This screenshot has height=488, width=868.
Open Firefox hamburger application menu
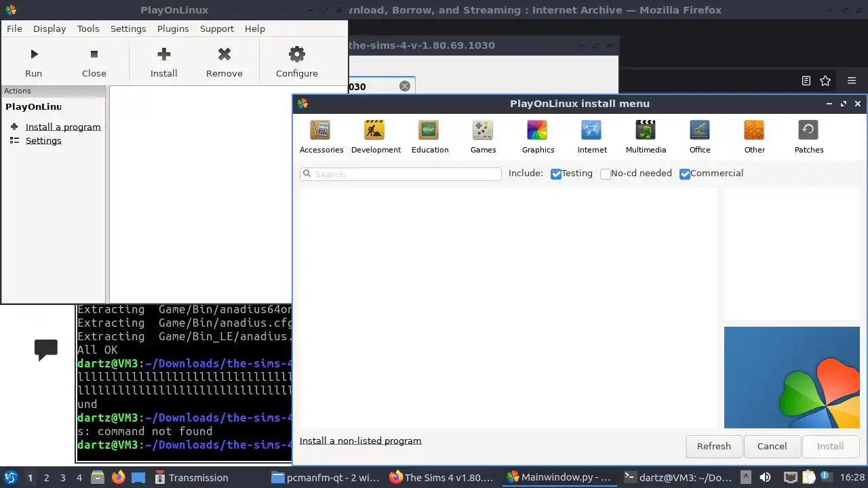(852, 81)
